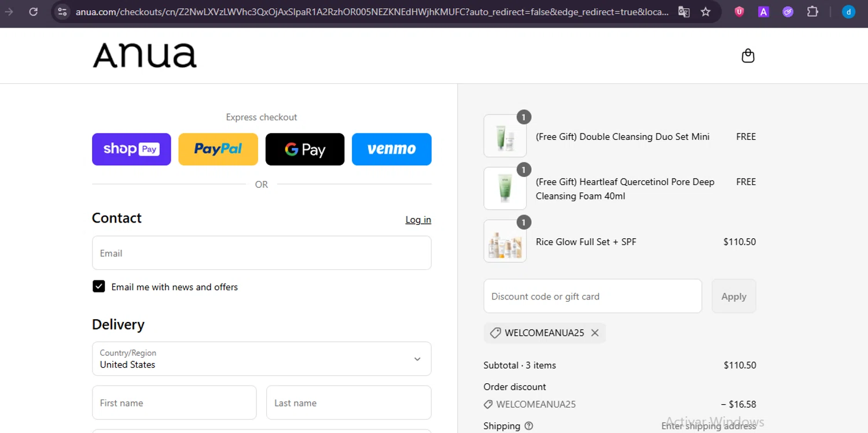Open the Country/Region dropdown
This screenshot has height=433, width=868.
click(262, 359)
